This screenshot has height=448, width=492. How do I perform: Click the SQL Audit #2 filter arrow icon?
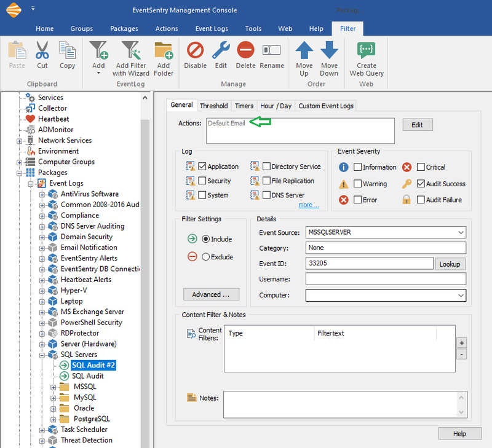click(65, 365)
